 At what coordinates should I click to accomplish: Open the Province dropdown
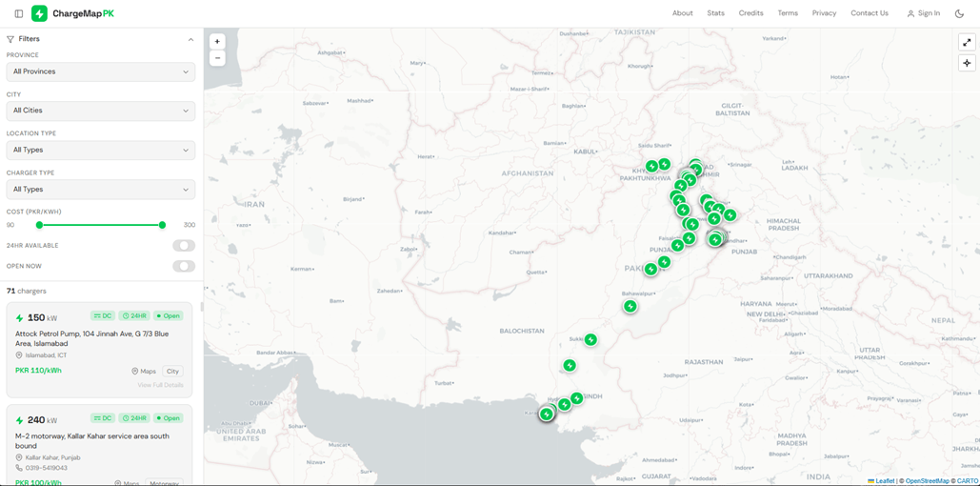coord(100,71)
